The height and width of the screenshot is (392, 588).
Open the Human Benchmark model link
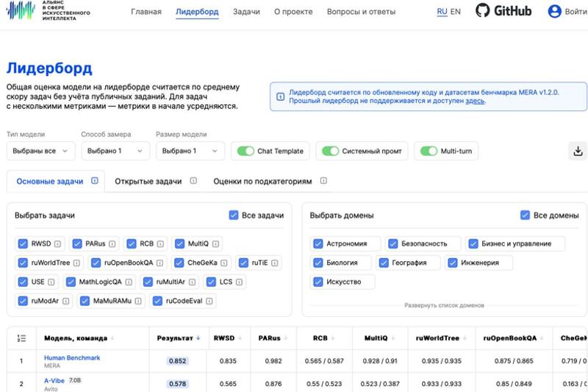(72, 357)
